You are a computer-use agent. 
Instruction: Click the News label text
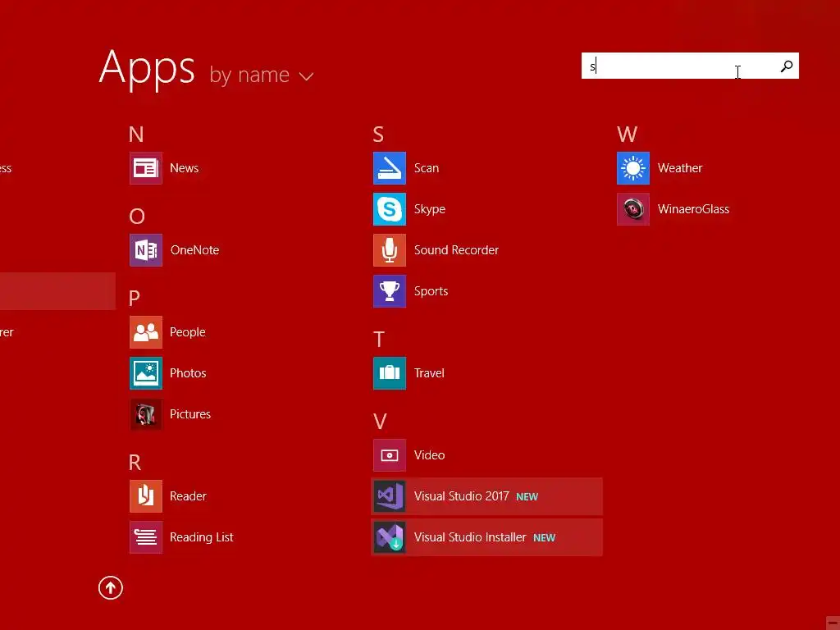(x=185, y=168)
